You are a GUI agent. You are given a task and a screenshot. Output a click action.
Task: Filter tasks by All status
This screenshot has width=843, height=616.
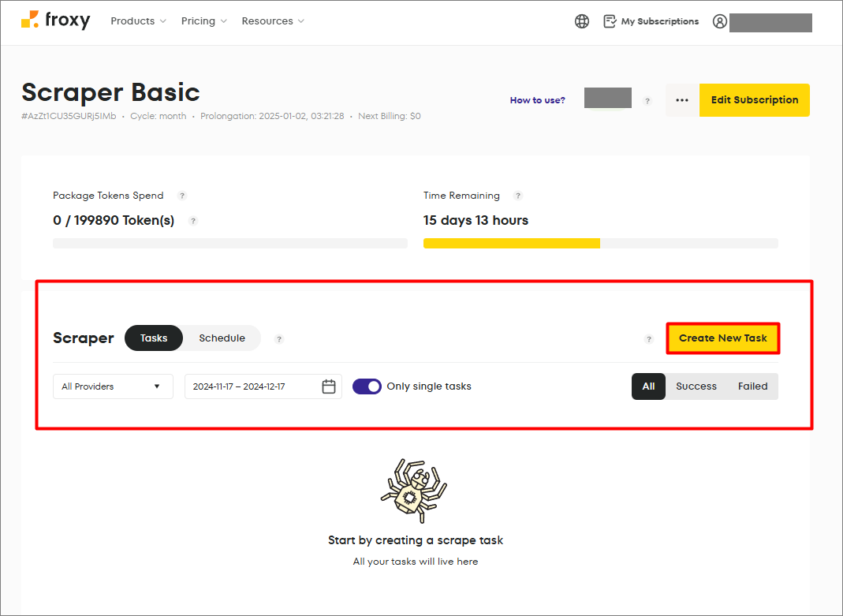(x=648, y=386)
